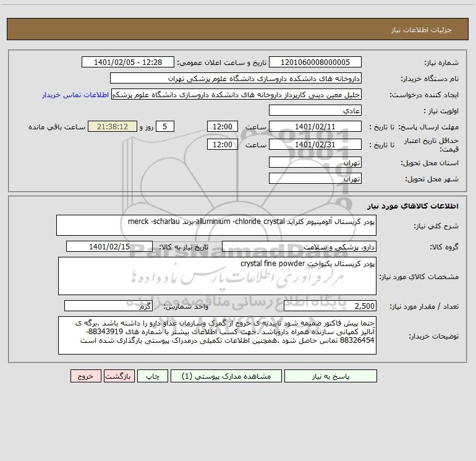Click the delivery city field under شهر

point(315,178)
